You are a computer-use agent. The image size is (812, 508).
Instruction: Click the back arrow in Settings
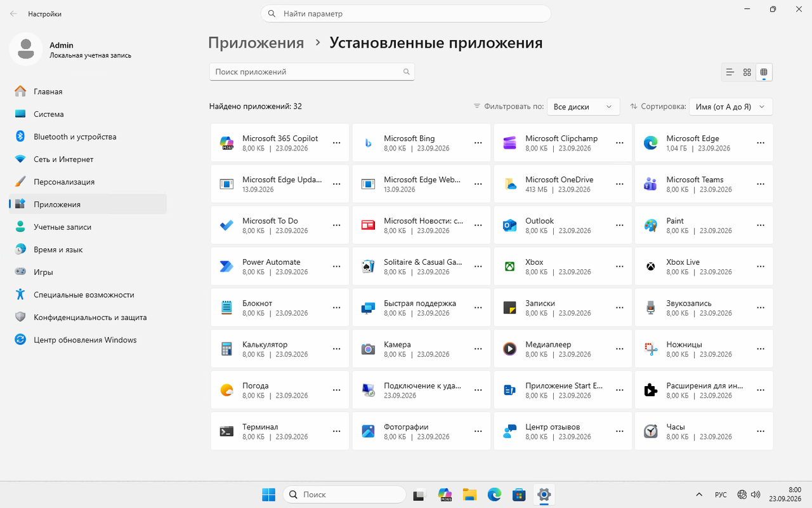click(13, 13)
